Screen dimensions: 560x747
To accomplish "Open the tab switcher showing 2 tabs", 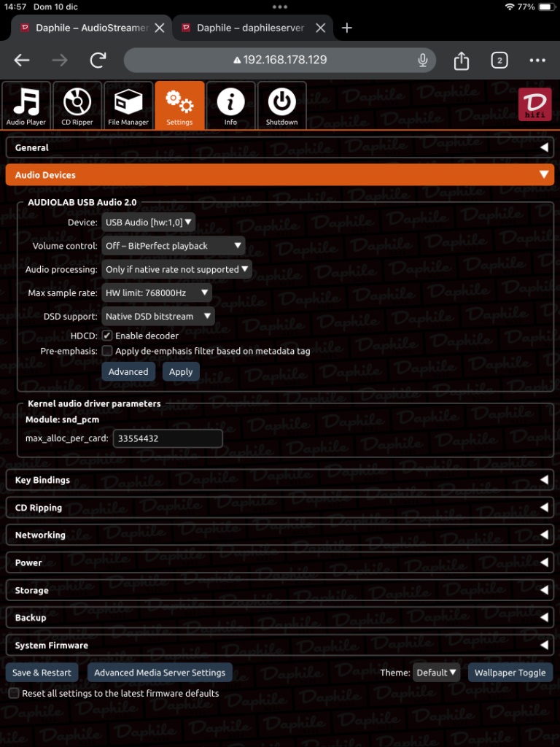I will (x=499, y=60).
